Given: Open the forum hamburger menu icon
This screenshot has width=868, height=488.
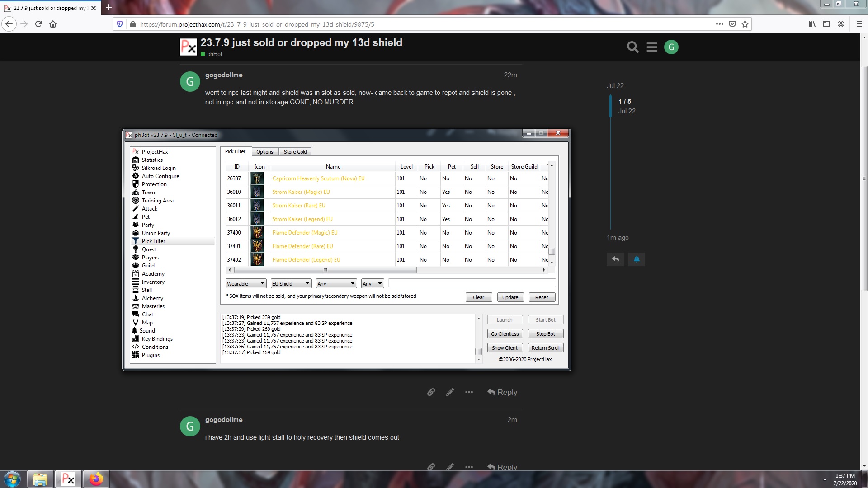Looking at the screenshot, I should 651,47.
